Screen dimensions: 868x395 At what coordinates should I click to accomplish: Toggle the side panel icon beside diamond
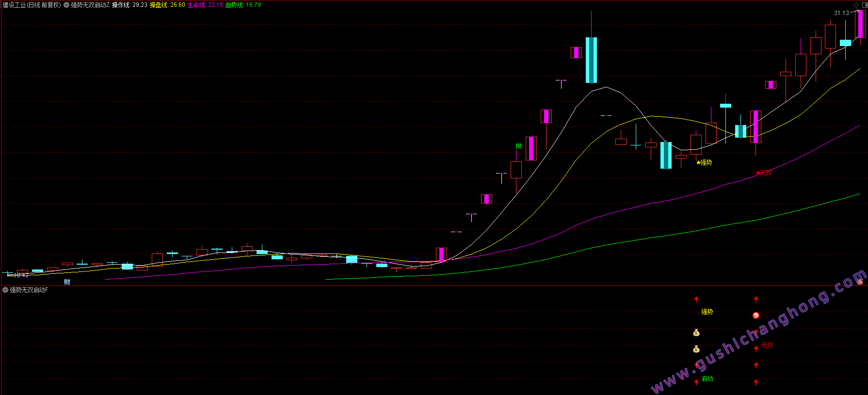(865, 5)
